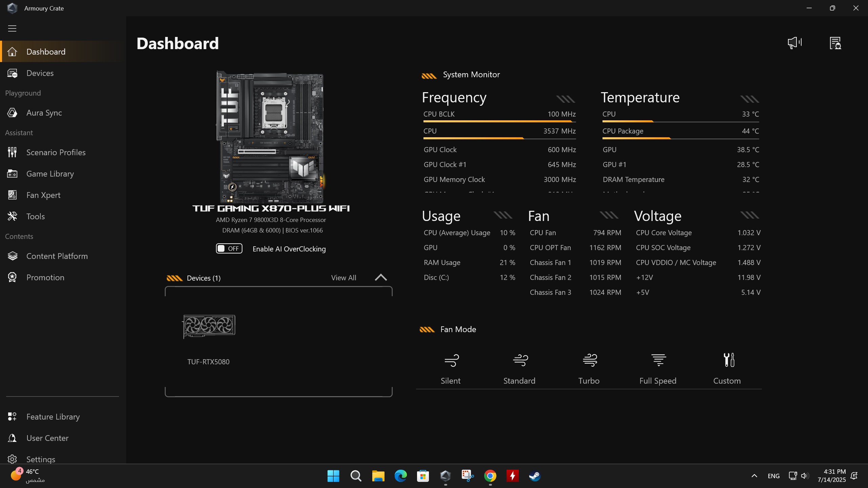
Task: Open the Feature Library menu item
Action: point(63,417)
